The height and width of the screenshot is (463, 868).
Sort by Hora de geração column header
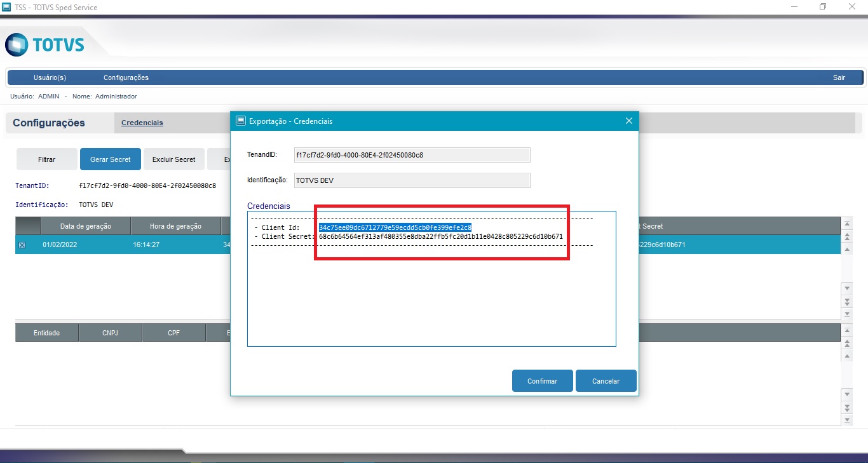click(x=175, y=226)
